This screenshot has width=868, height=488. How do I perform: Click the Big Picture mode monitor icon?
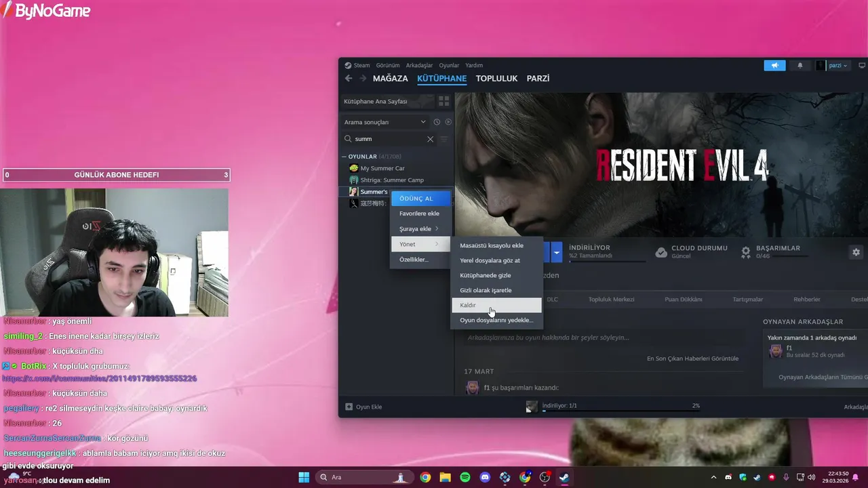coord(862,66)
